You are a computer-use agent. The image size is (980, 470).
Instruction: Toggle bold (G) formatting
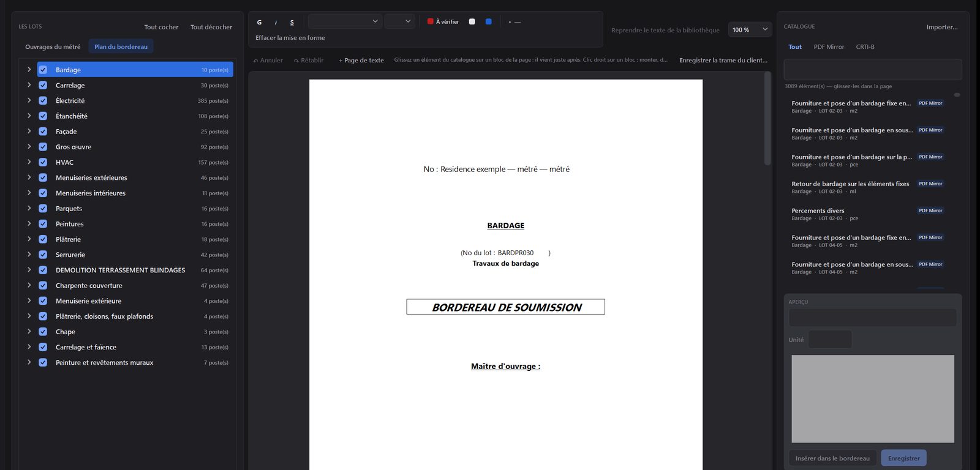[259, 22]
